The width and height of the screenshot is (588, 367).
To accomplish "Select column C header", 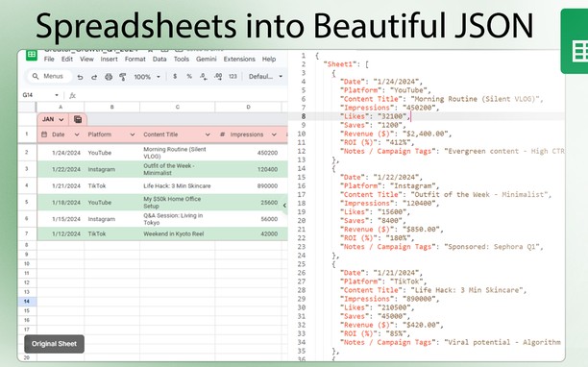I will [x=178, y=107].
